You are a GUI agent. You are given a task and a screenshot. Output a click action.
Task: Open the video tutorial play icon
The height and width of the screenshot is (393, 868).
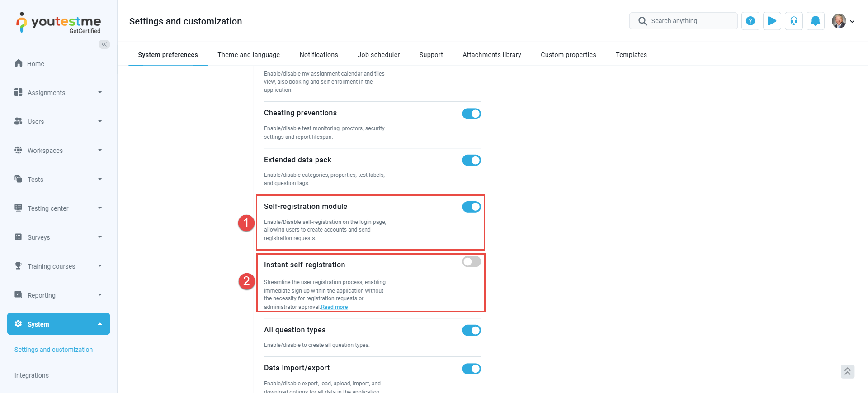tap(772, 21)
